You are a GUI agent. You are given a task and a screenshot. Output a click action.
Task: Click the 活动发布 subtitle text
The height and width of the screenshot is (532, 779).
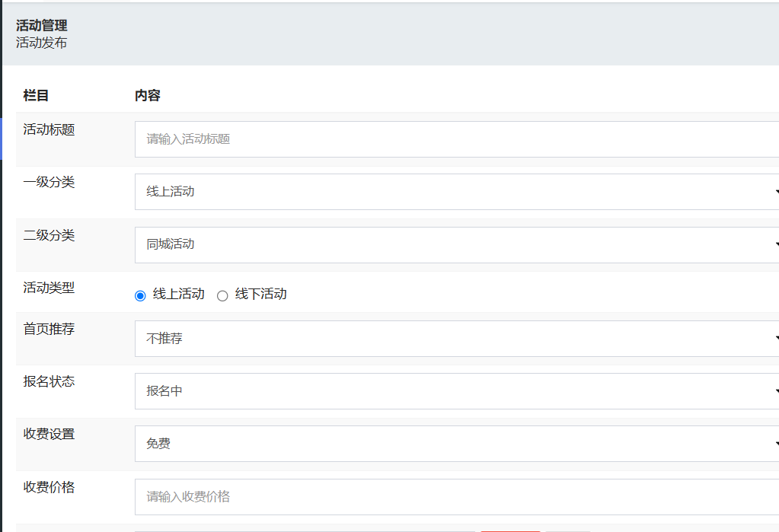[42, 43]
